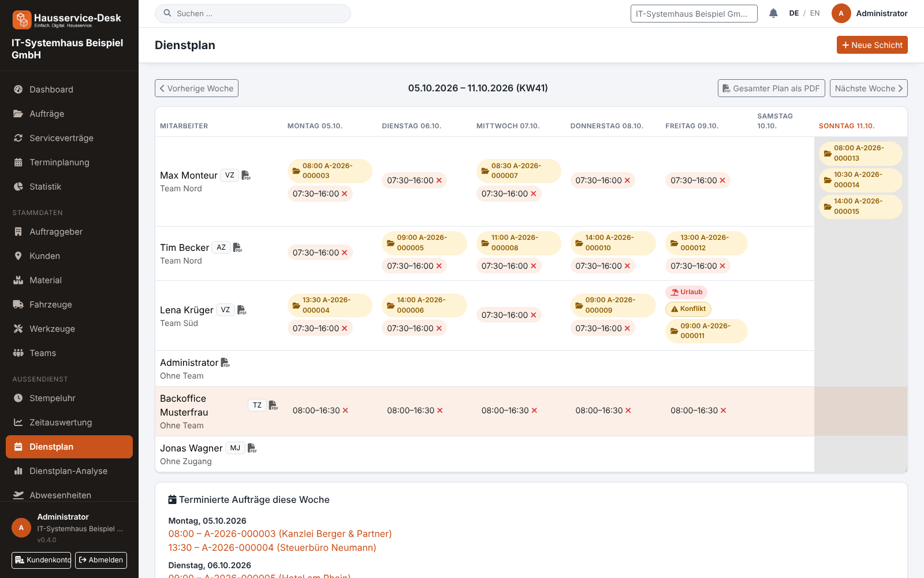Delete Backoffice Friday 08:00–16:30 shift
Viewport: 924px width, 578px height.
point(723,410)
